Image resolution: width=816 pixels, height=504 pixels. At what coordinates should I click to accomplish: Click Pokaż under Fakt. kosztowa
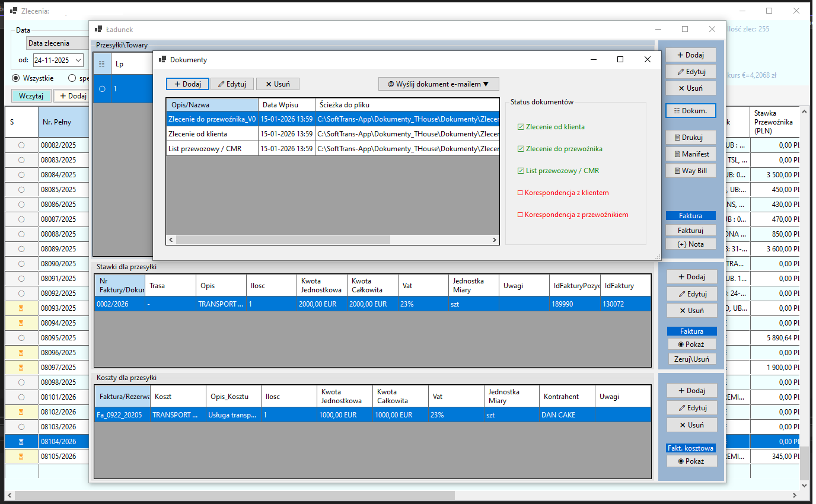point(690,461)
